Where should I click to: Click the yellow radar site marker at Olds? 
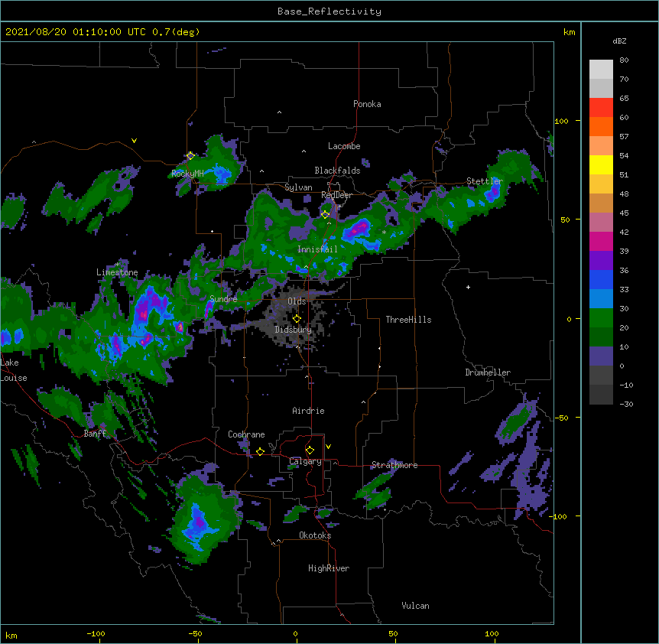click(x=297, y=319)
